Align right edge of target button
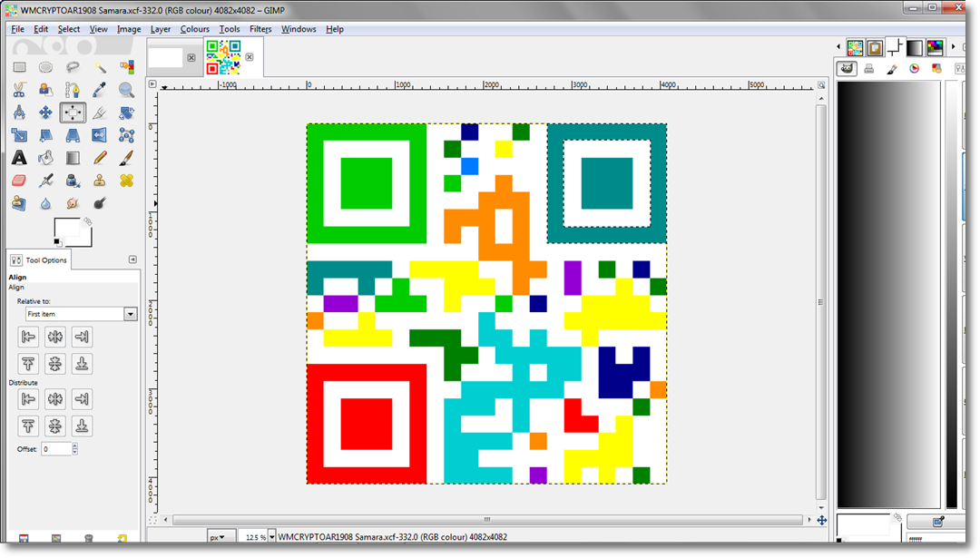Viewport: 980px width, 558px height. tap(82, 337)
